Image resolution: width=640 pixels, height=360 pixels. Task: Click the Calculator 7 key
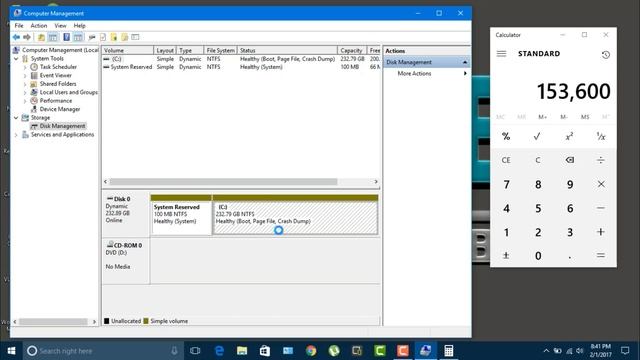(506, 184)
